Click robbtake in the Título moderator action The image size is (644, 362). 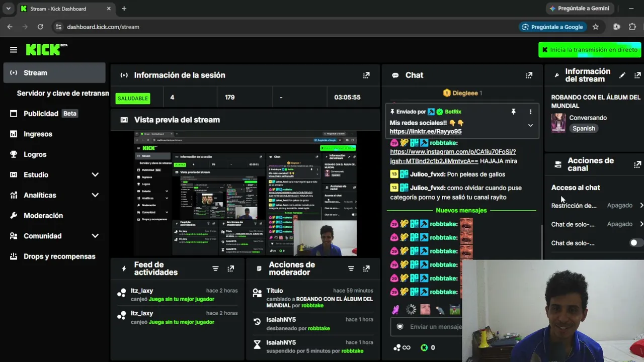pos(312,306)
